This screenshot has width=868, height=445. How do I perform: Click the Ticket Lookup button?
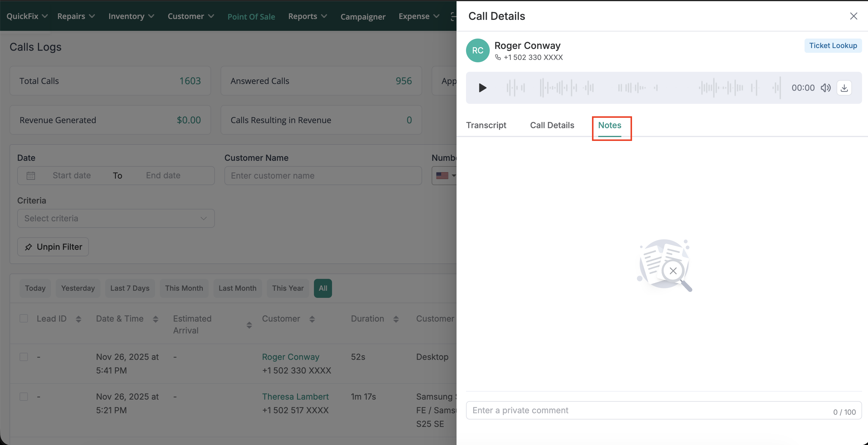coord(833,46)
